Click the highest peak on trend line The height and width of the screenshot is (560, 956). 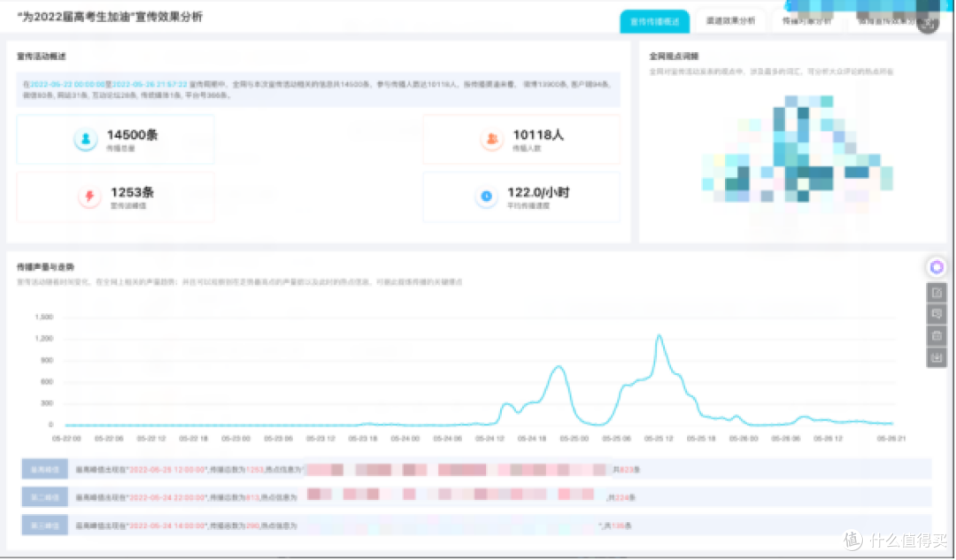659,335
